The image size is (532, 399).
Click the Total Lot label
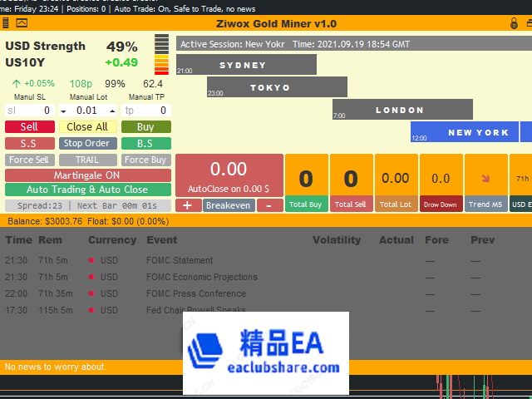396,204
